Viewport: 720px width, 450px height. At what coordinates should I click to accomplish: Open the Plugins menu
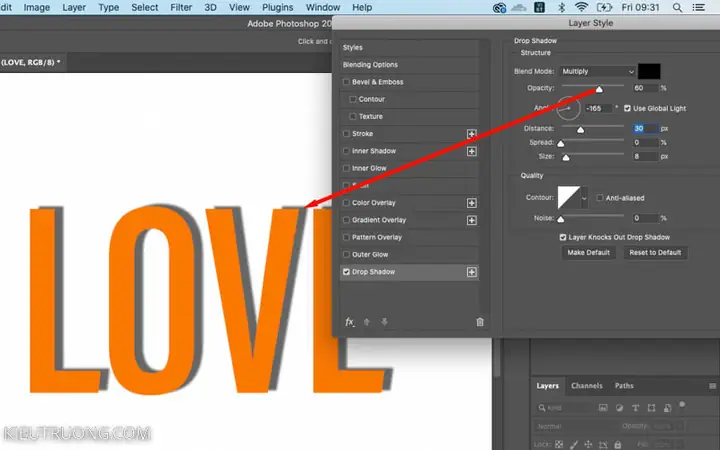[x=277, y=7]
